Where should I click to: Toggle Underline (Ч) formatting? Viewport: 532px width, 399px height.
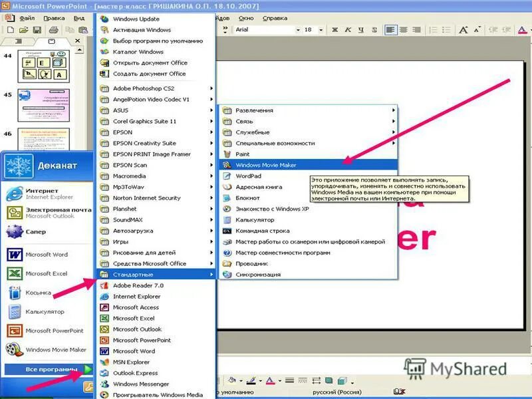pyautogui.click(x=360, y=30)
